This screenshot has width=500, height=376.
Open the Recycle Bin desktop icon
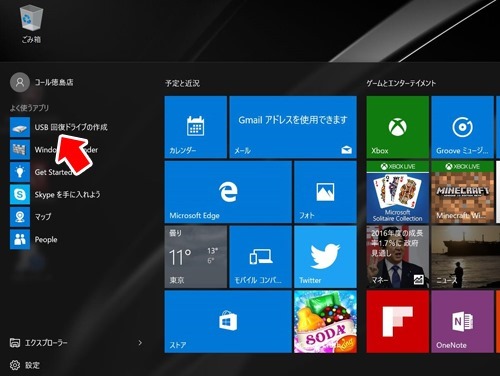pos(31,24)
